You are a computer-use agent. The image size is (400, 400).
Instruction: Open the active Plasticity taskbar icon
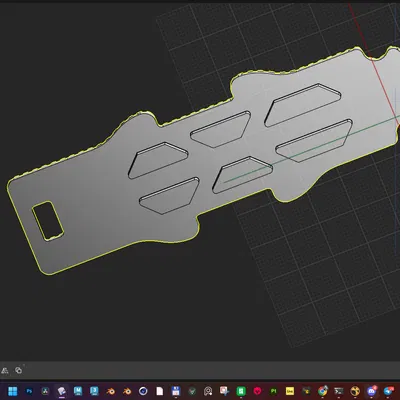pos(62,391)
